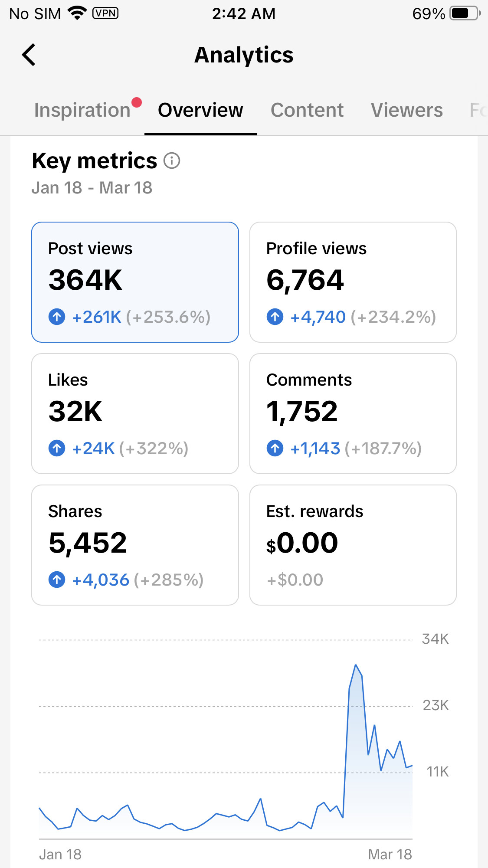The image size is (488, 868).
Task: Select the Overview tab
Action: pos(200,110)
